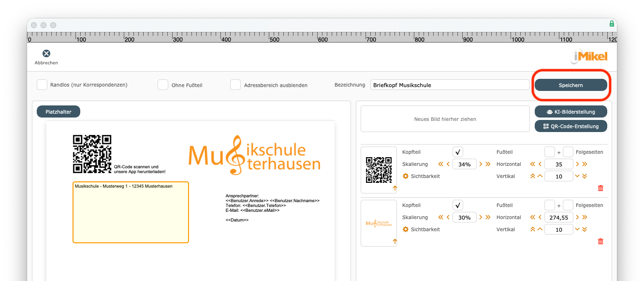Click the Speichern button

pos(571,85)
